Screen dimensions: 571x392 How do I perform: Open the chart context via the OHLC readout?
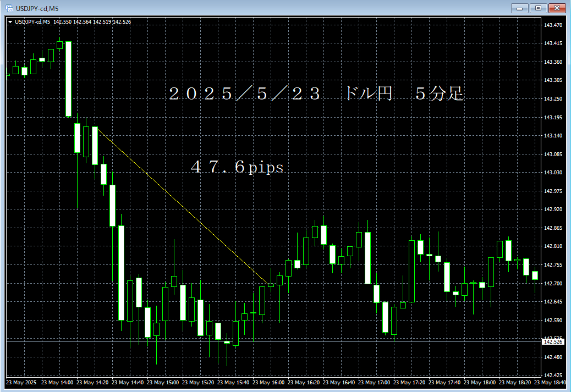coord(94,21)
